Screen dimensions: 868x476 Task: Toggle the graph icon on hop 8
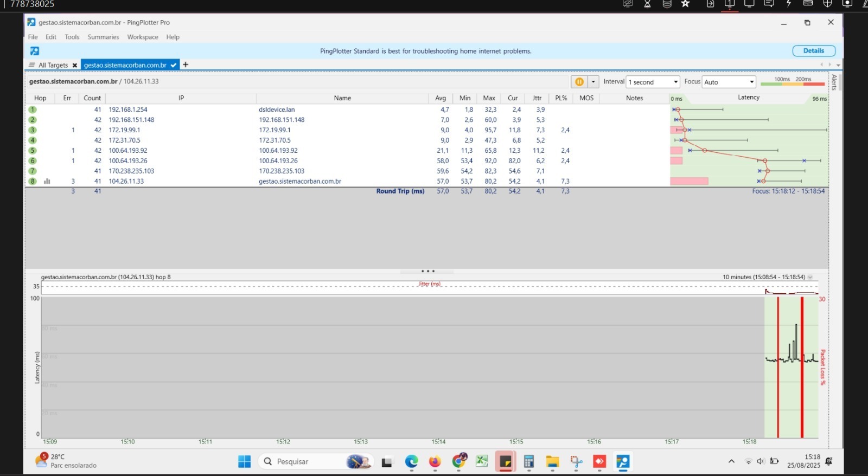click(x=47, y=181)
